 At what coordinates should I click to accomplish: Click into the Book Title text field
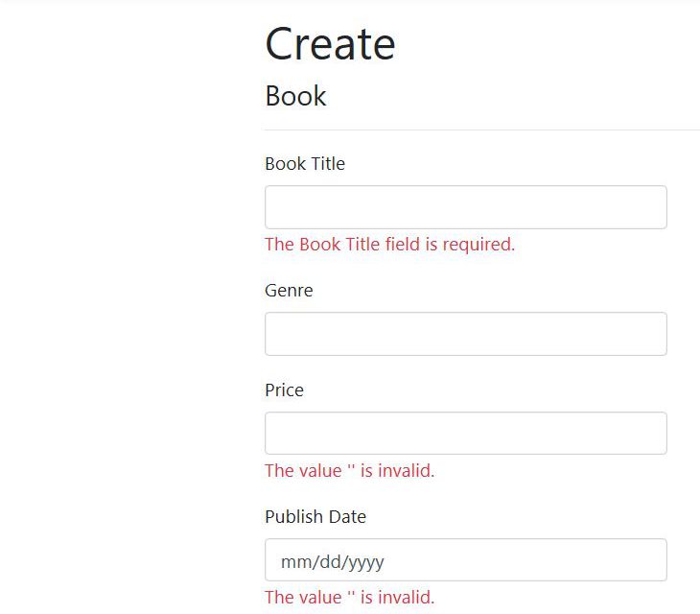(x=465, y=207)
